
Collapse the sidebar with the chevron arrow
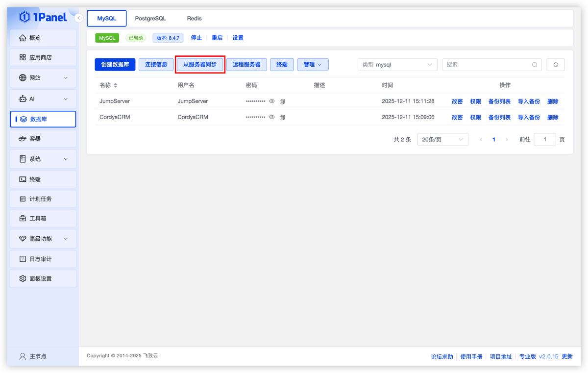pyautogui.click(x=79, y=18)
